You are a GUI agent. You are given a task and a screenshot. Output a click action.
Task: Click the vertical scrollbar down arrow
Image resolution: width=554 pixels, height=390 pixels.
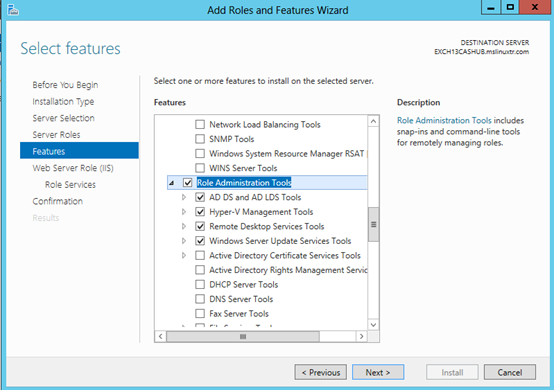(373, 325)
